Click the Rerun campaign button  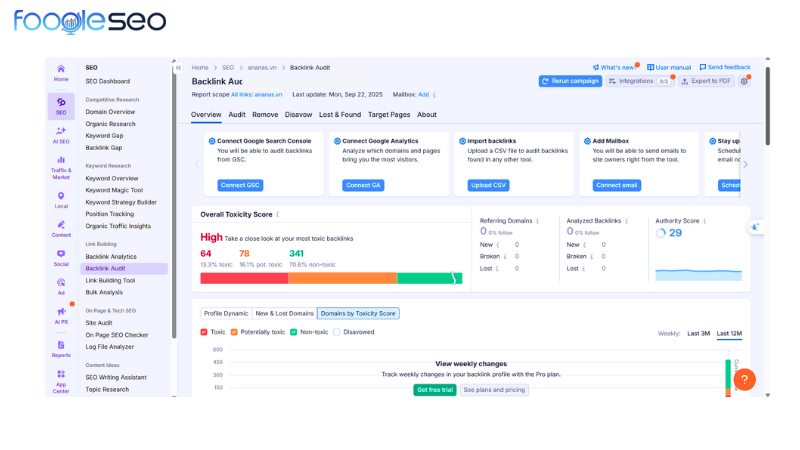click(570, 81)
